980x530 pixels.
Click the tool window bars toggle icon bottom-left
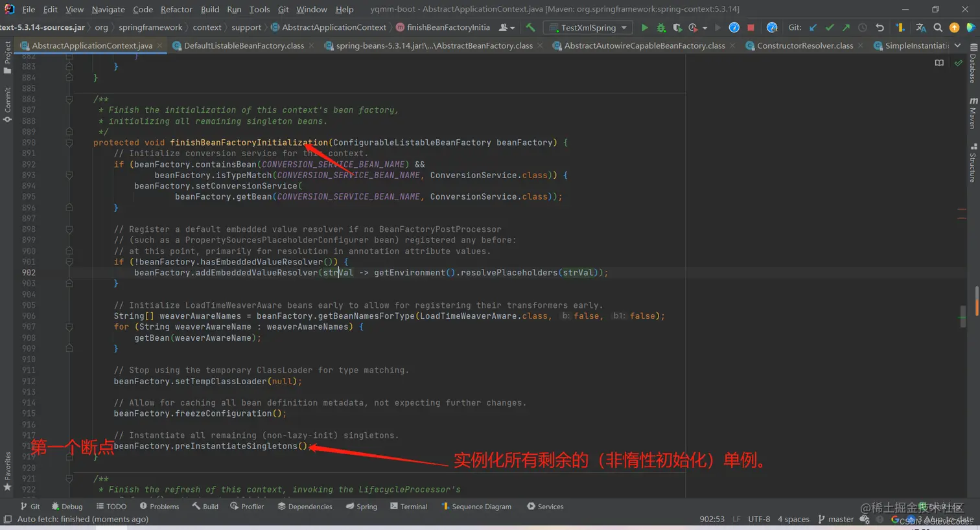click(8, 519)
